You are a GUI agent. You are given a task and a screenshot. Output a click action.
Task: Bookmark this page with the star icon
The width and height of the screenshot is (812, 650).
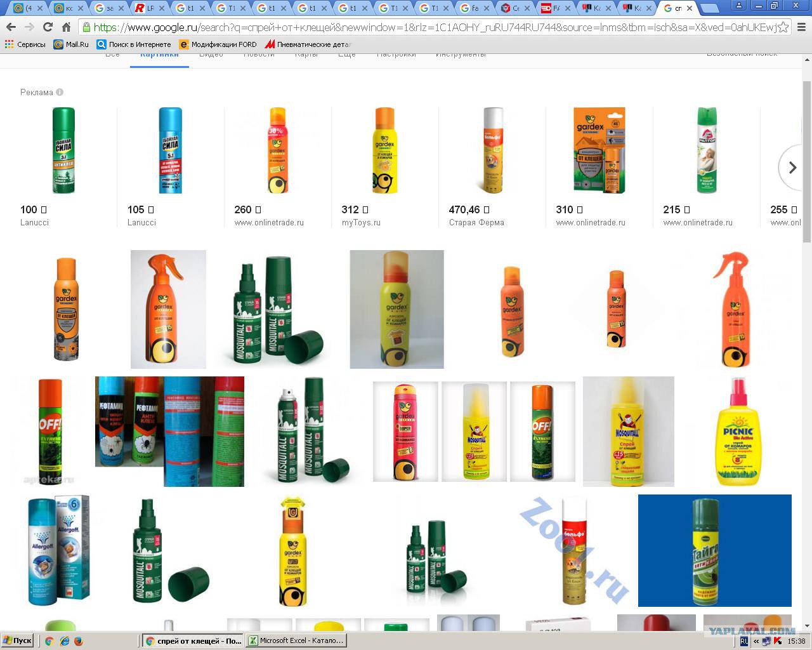point(783,27)
